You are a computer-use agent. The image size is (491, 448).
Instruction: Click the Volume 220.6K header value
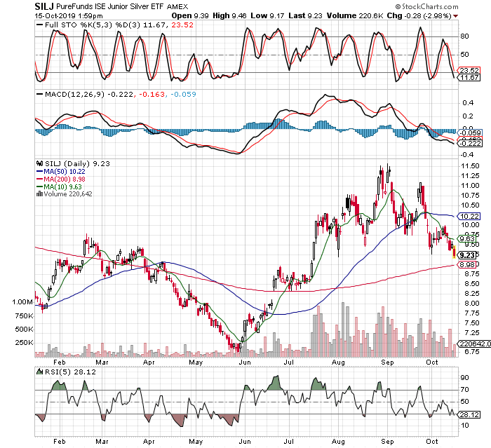click(355, 15)
